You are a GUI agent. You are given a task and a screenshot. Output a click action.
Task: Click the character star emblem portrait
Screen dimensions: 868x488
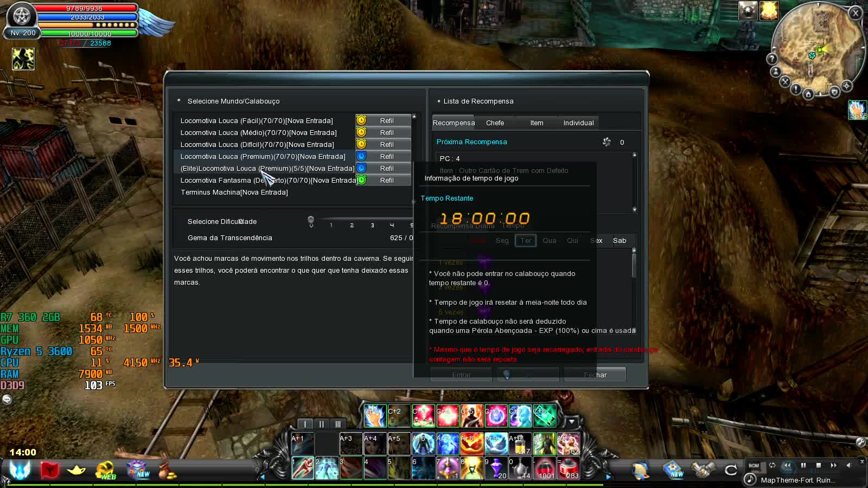pyautogui.click(x=22, y=16)
